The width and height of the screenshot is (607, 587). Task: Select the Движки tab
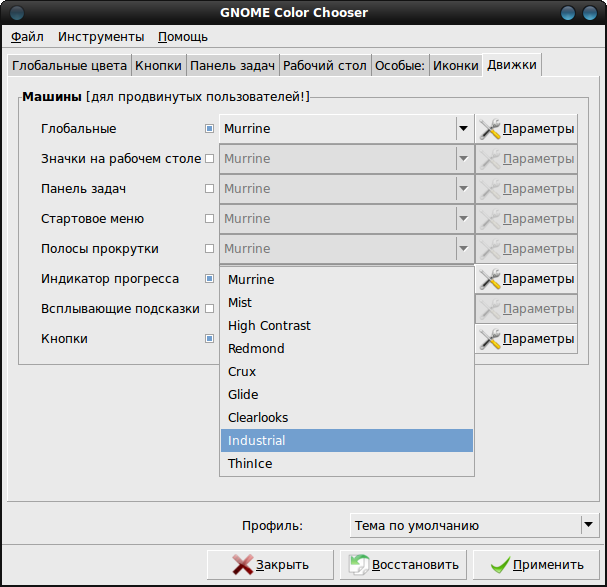(x=512, y=65)
